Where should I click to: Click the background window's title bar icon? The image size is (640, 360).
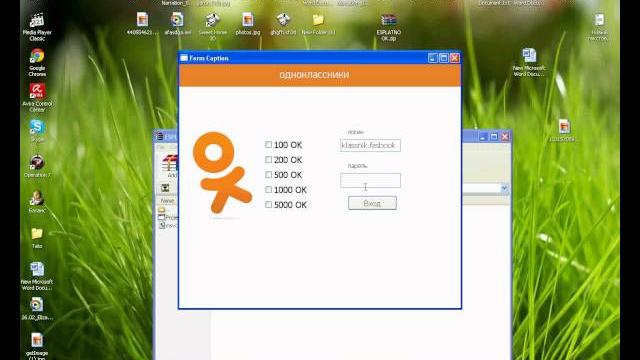pyautogui.click(x=160, y=136)
